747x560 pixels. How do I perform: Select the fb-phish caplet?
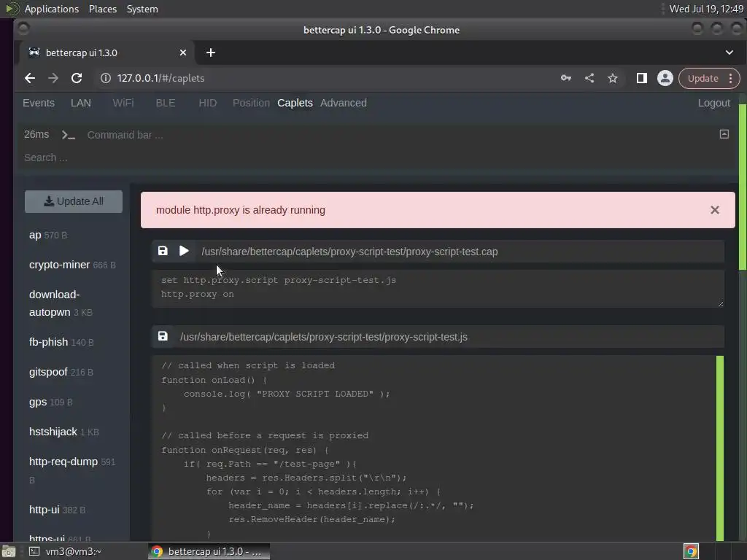[x=61, y=342]
